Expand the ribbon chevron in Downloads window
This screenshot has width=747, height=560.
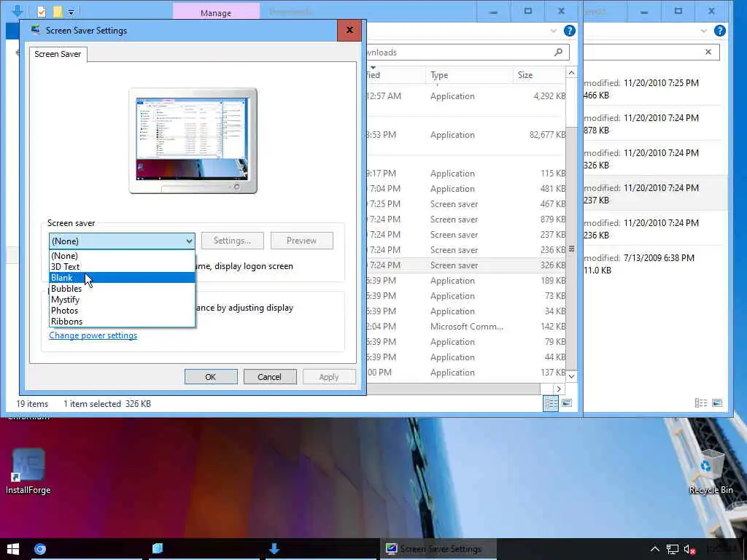pyautogui.click(x=553, y=31)
